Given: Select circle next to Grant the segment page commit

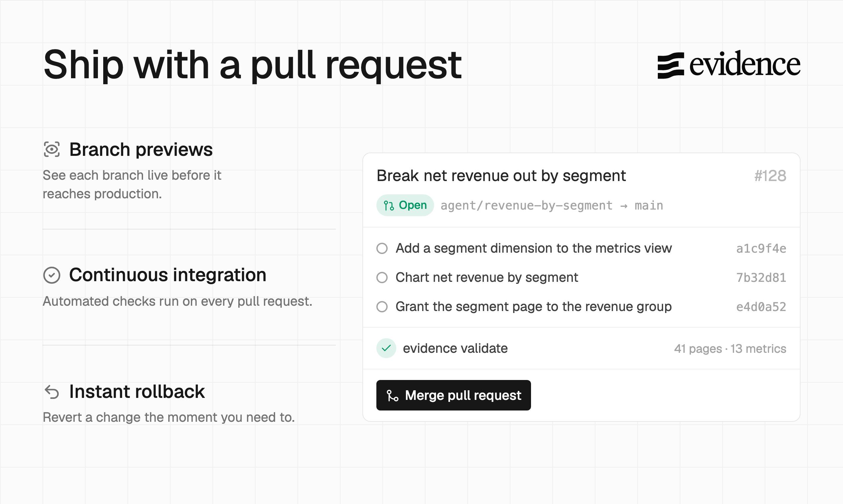Looking at the screenshot, I should click(x=382, y=307).
